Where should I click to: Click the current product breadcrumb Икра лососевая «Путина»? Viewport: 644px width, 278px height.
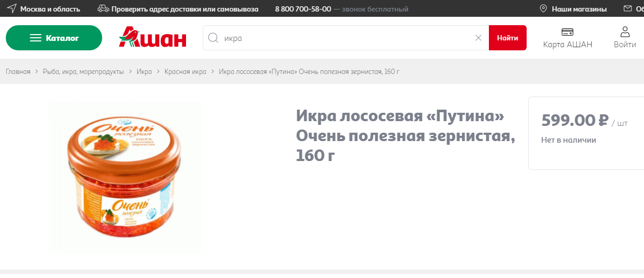309,71
